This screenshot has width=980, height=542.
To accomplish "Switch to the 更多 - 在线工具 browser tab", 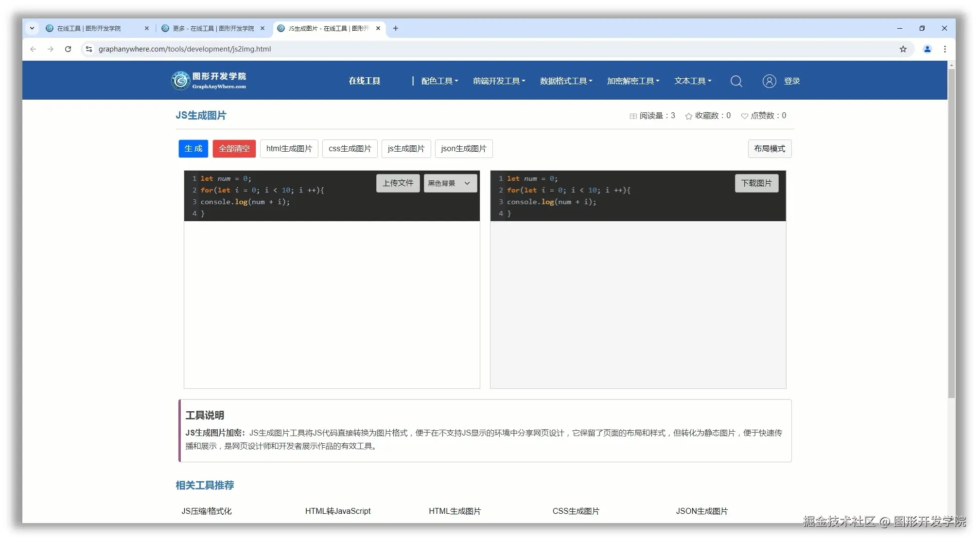I will pos(213,28).
